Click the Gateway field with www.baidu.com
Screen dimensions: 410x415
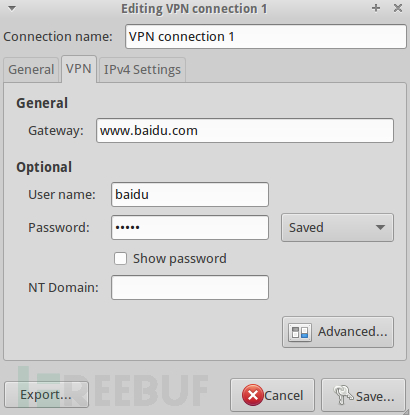[x=245, y=130]
